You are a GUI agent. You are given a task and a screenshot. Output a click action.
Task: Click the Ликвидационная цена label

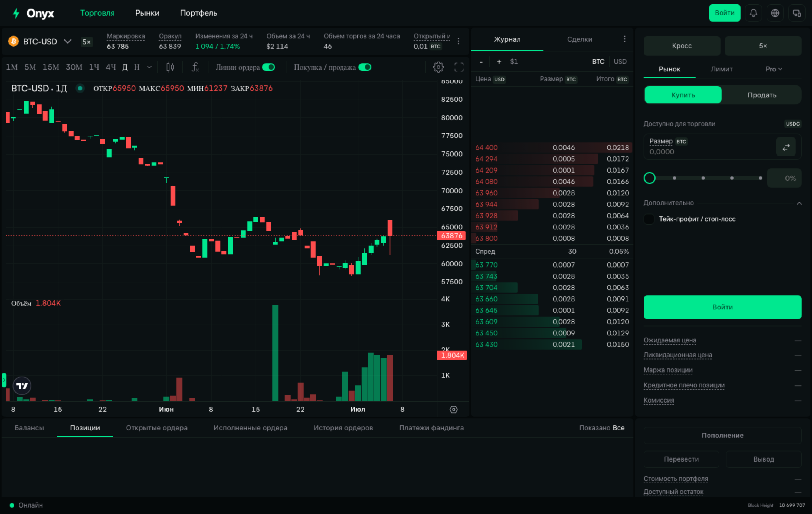[x=678, y=355]
